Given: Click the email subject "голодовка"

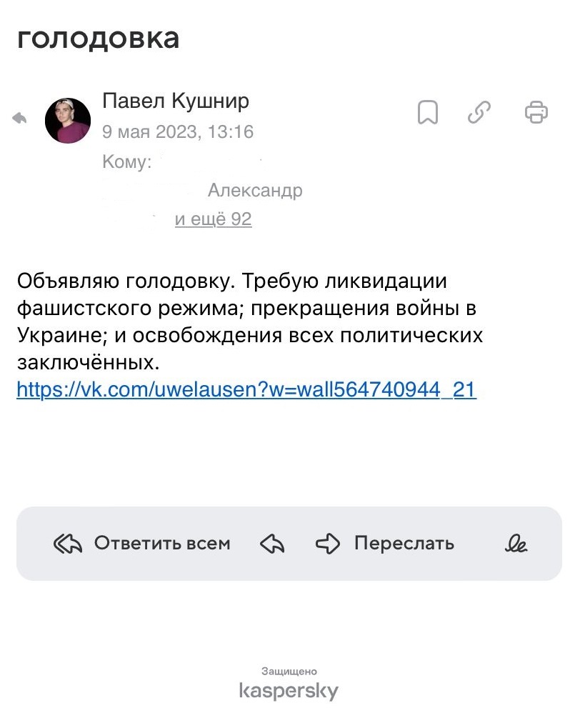Looking at the screenshot, I should [x=98, y=38].
